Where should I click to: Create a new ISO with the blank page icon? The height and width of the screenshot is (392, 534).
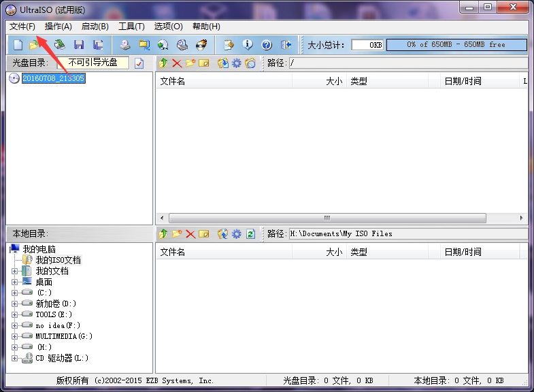18,45
